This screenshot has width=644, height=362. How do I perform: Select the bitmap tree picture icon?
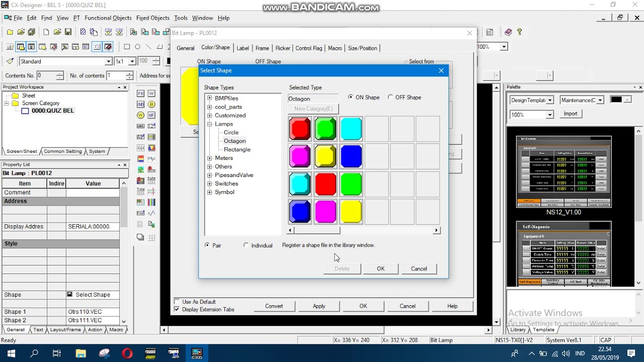140,169
